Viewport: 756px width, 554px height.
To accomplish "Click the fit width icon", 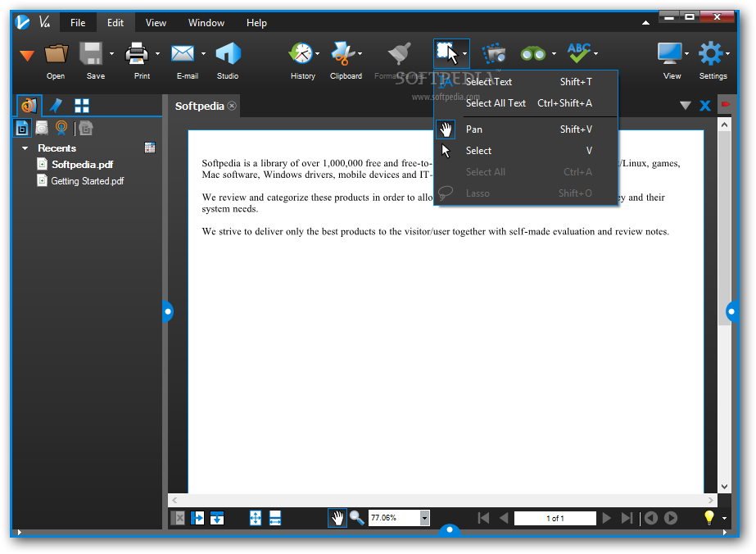I will tap(275, 518).
